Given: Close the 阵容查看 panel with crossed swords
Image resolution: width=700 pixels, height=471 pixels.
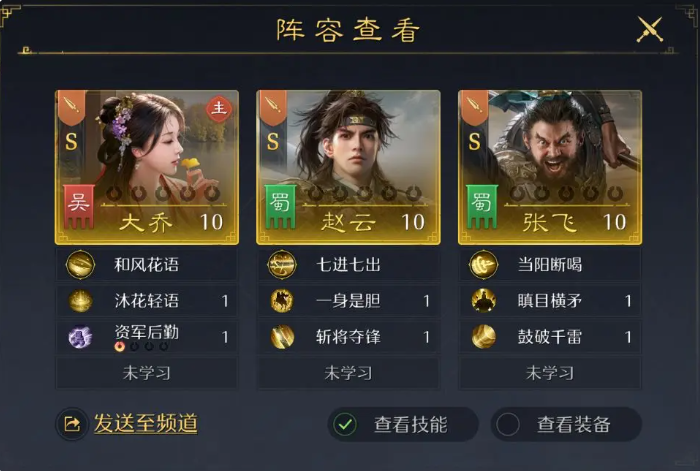Looking at the screenshot, I should pos(650,29).
